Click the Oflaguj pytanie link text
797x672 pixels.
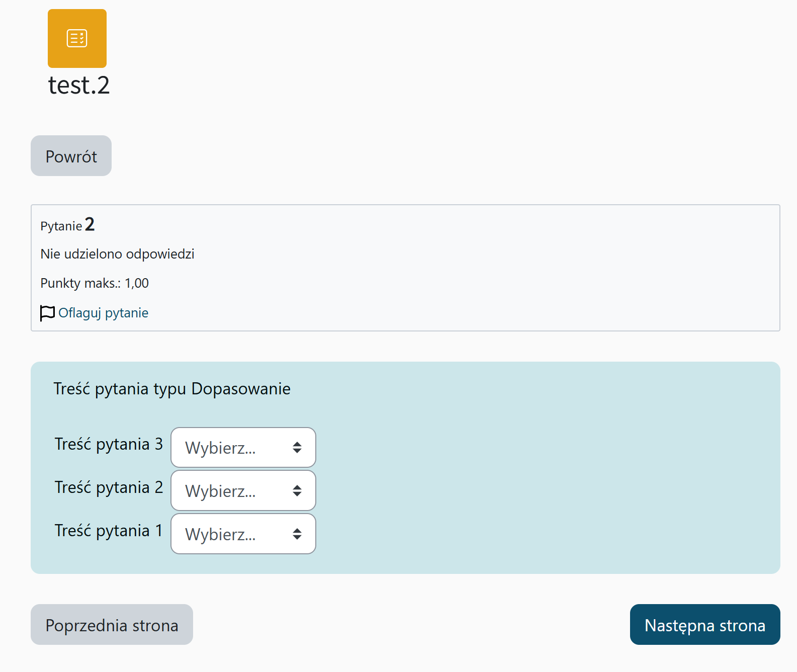pos(103,313)
